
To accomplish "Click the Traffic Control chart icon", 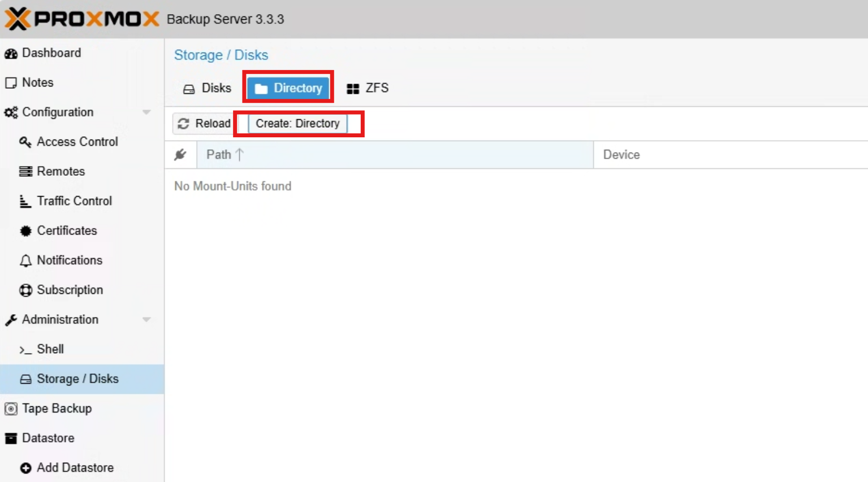I will click(25, 201).
